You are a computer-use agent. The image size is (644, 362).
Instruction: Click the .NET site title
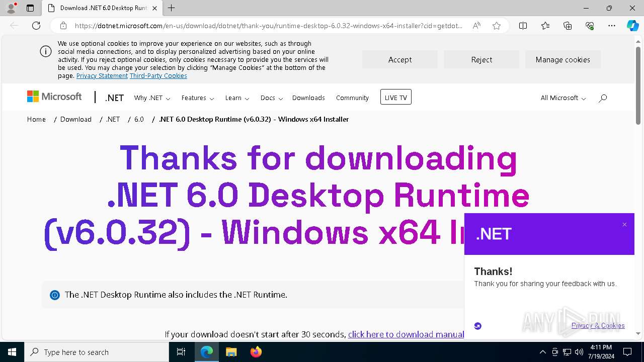pyautogui.click(x=114, y=98)
